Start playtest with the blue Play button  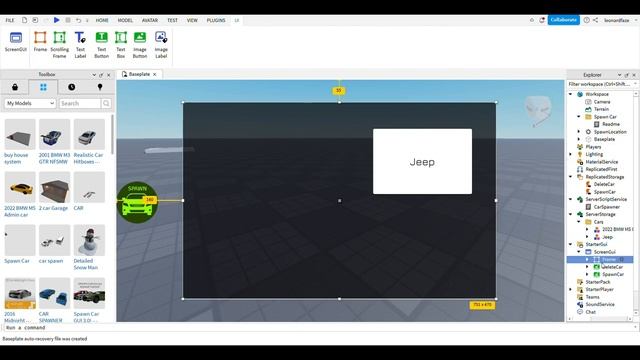57,20
